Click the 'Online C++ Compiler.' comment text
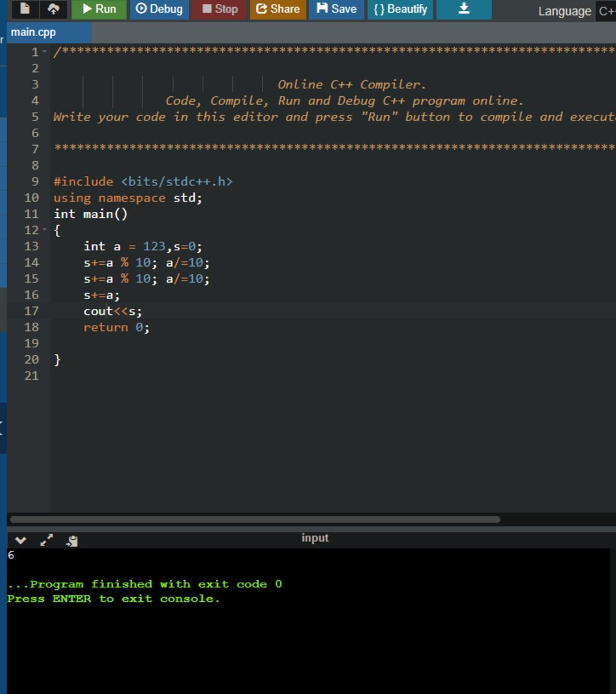This screenshot has width=616, height=694. pyautogui.click(x=351, y=84)
